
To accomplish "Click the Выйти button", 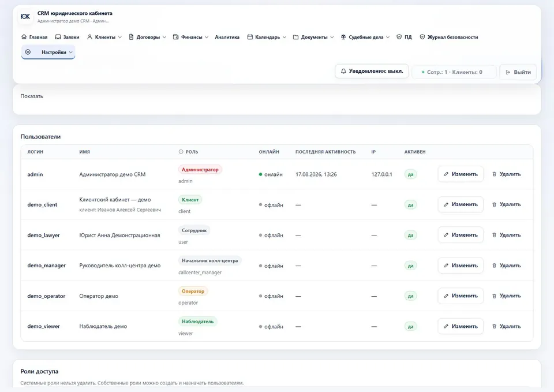I will (518, 72).
